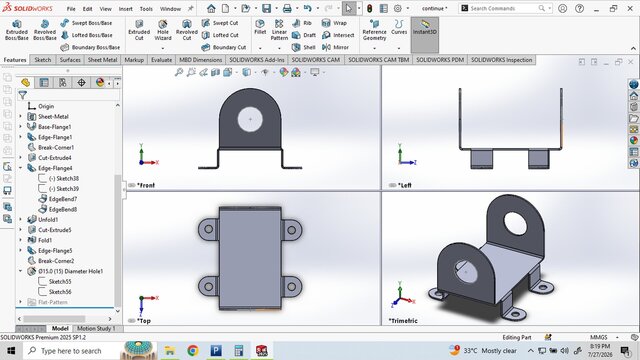Click the Section View icon in the view toolbar
Screen dimensions: 640x360
(x=216, y=72)
